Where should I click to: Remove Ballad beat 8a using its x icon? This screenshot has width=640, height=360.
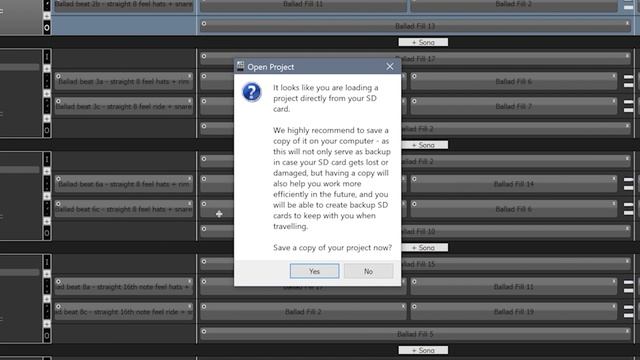pos(190,282)
